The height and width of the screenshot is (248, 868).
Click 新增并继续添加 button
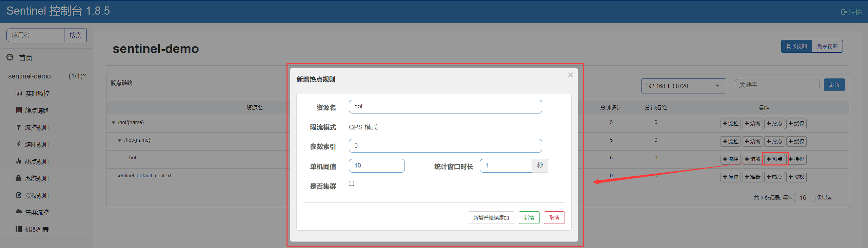491,218
